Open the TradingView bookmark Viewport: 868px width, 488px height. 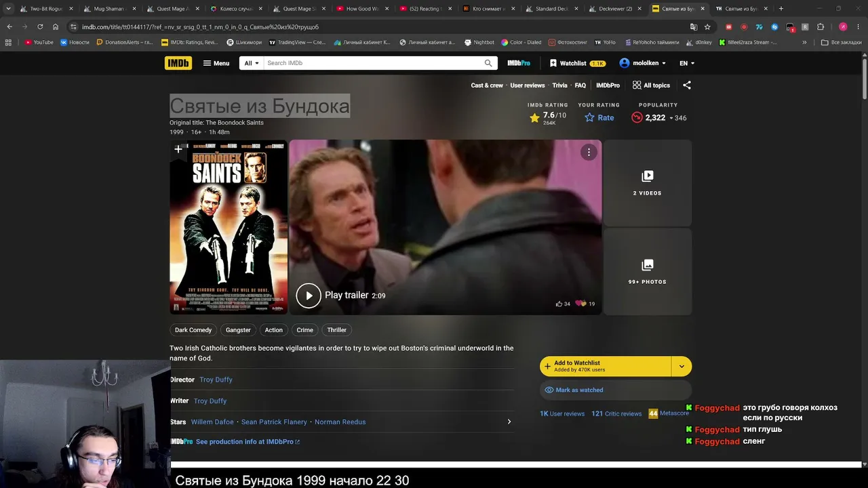[298, 42]
